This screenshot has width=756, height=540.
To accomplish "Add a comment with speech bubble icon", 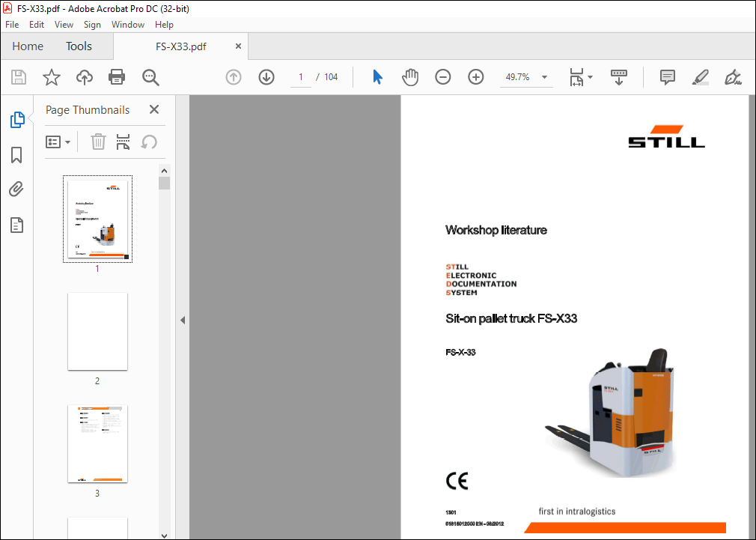I will click(x=667, y=77).
